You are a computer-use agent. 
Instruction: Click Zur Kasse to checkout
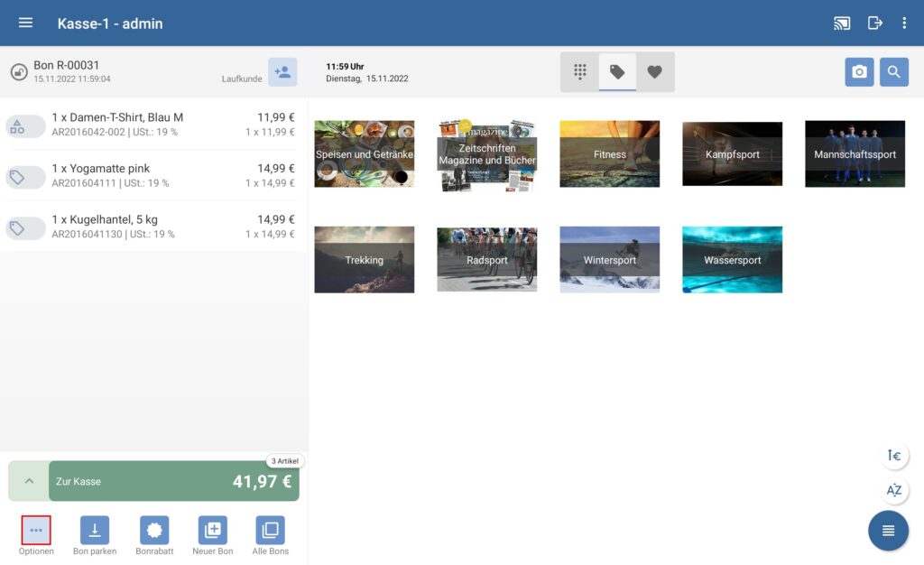(x=172, y=481)
